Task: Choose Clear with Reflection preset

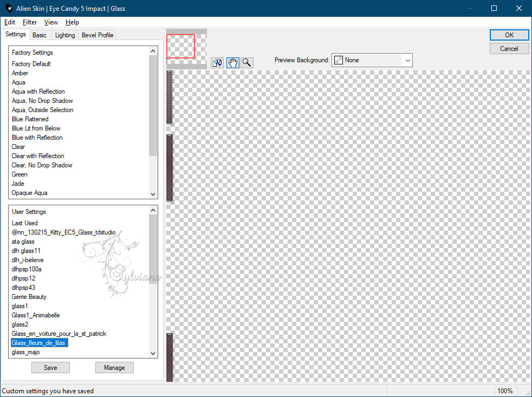Action: [x=38, y=156]
